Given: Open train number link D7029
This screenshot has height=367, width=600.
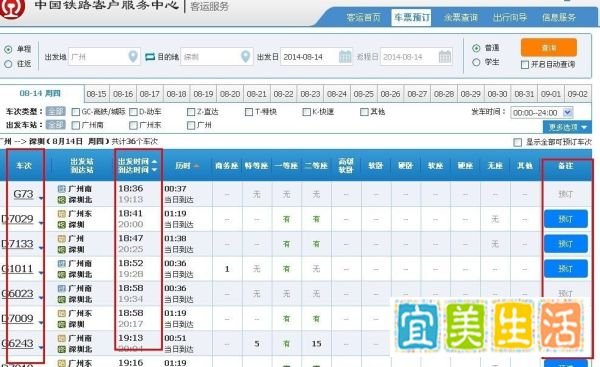Looking at the screenshot, I should pyautogui.click(x=17, y=219).
